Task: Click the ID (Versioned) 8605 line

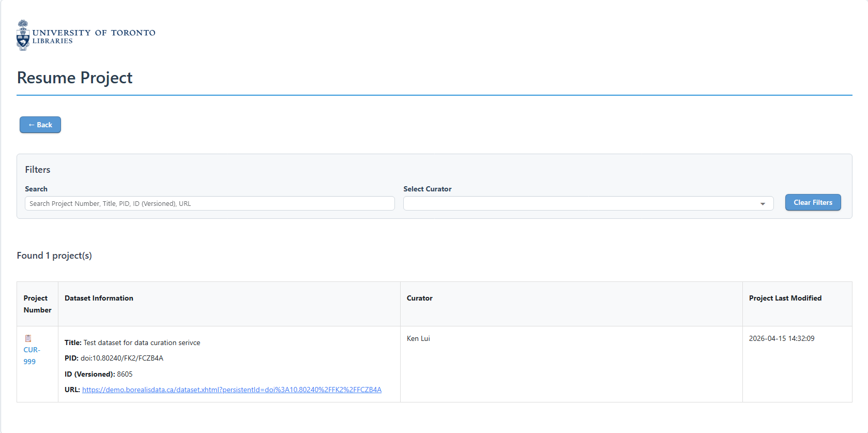Action: coord(98,374)
